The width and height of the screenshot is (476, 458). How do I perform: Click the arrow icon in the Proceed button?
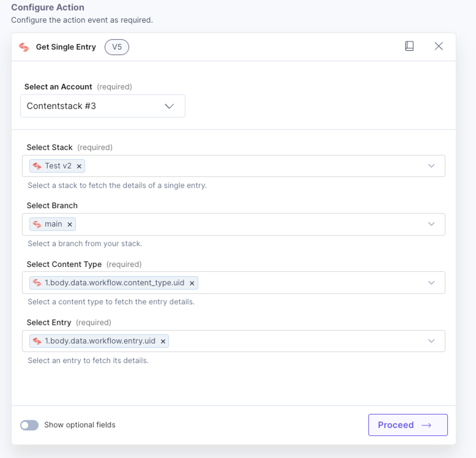(426, 425)
